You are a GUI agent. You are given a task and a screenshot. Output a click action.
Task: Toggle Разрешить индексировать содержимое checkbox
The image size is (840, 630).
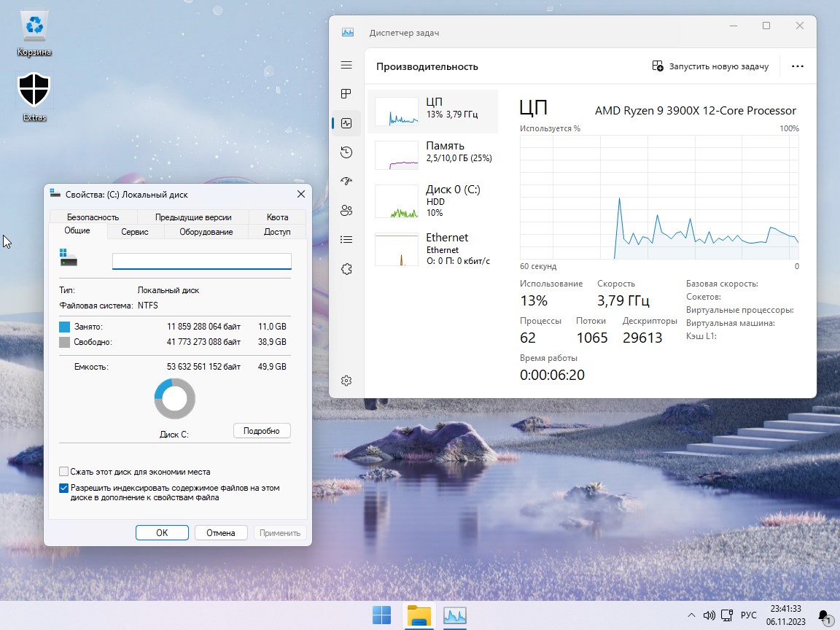(x=63, y=488)
